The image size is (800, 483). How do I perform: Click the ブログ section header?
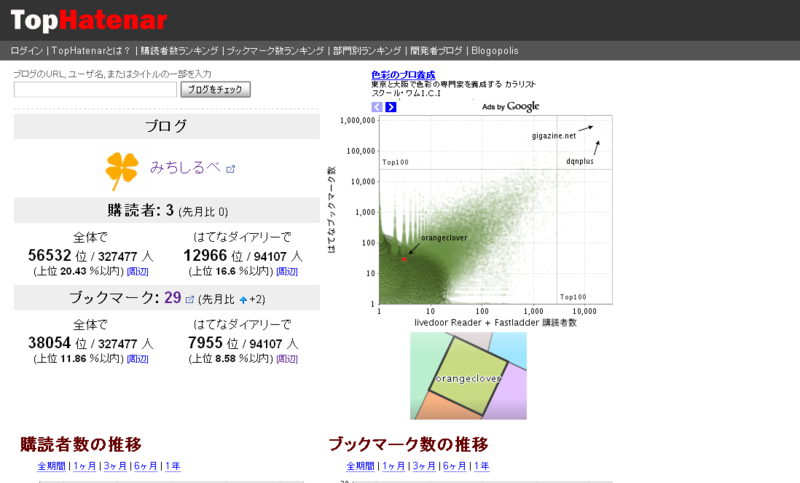click(x=167, y=126)
